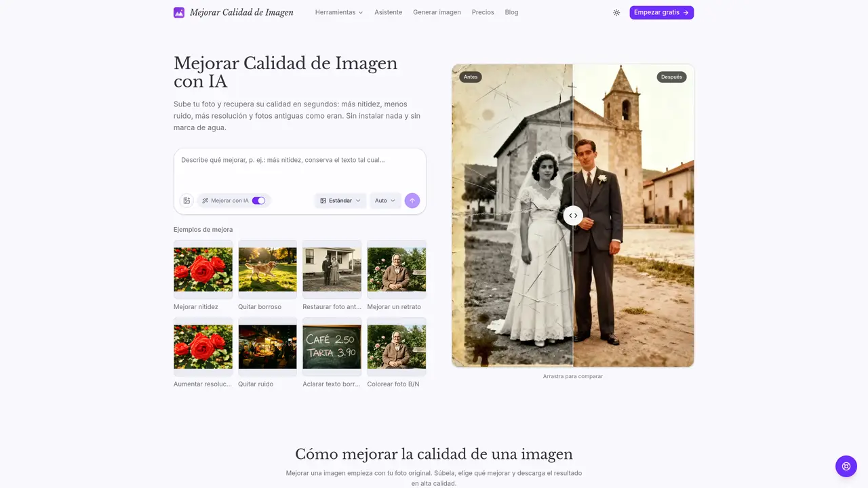Click the purple site logo icon

pyautogui.click(x=179, y=12)
